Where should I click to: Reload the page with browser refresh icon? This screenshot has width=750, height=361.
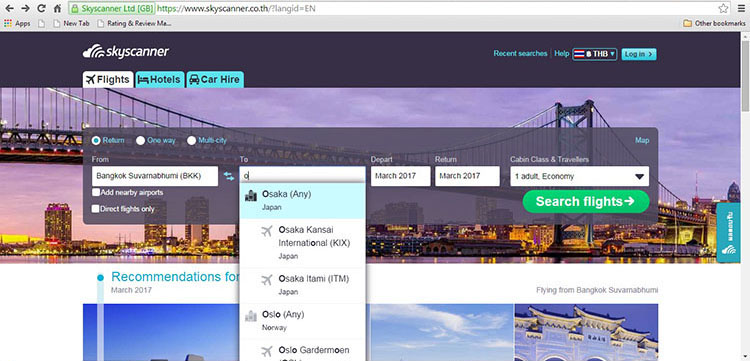(41, 8)
